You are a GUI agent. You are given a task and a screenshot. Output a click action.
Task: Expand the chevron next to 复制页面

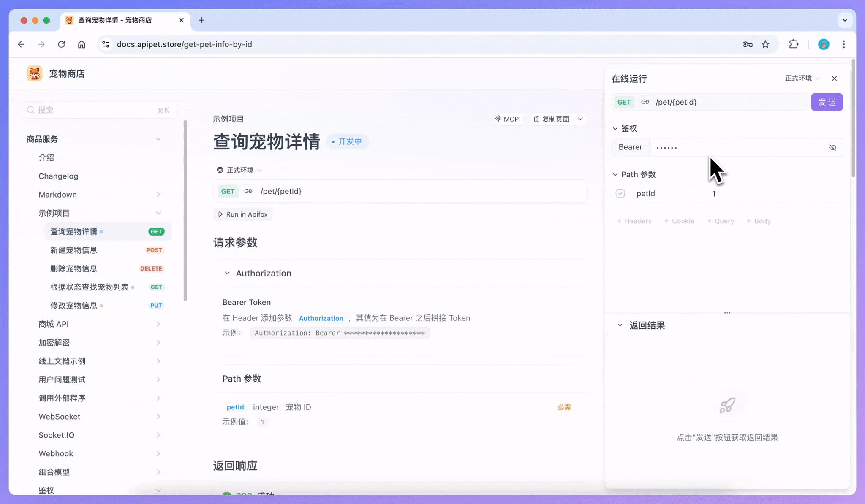(x=580, y=119)
